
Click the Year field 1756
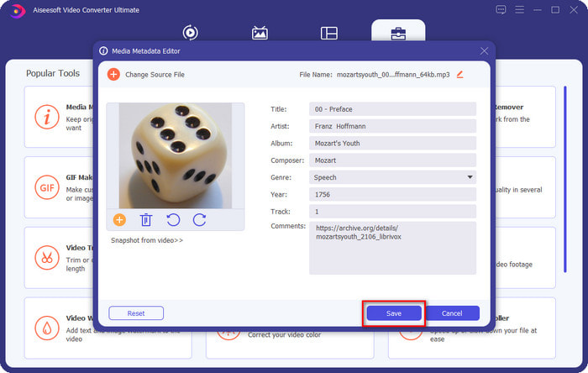click(x=392, y=195)
